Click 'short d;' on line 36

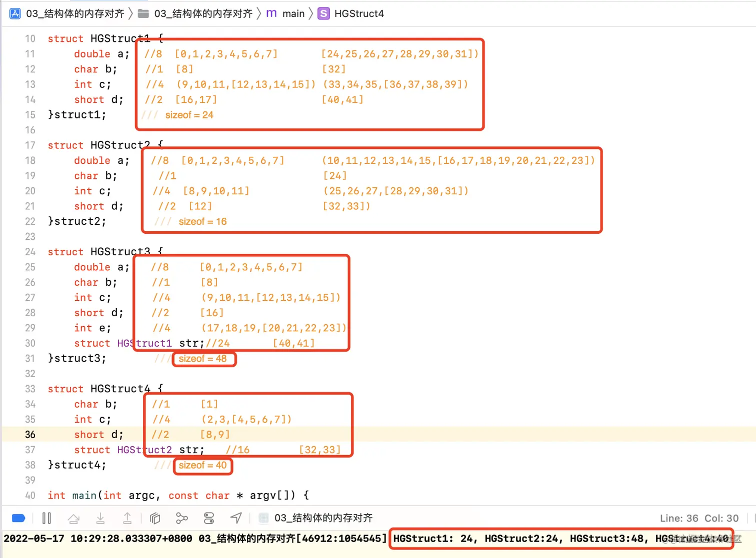(98, 435)
